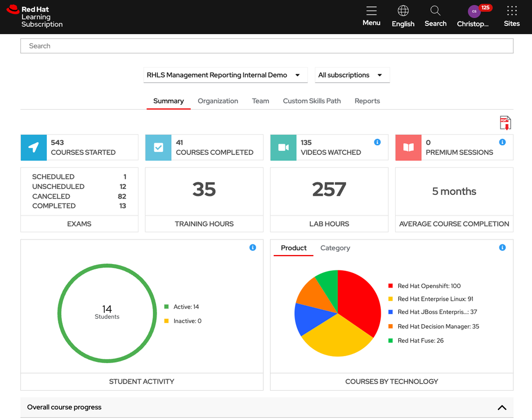Click the user avatar with 125 notifications
Viewport: 532px width, 420px height.
coord(474,12)
